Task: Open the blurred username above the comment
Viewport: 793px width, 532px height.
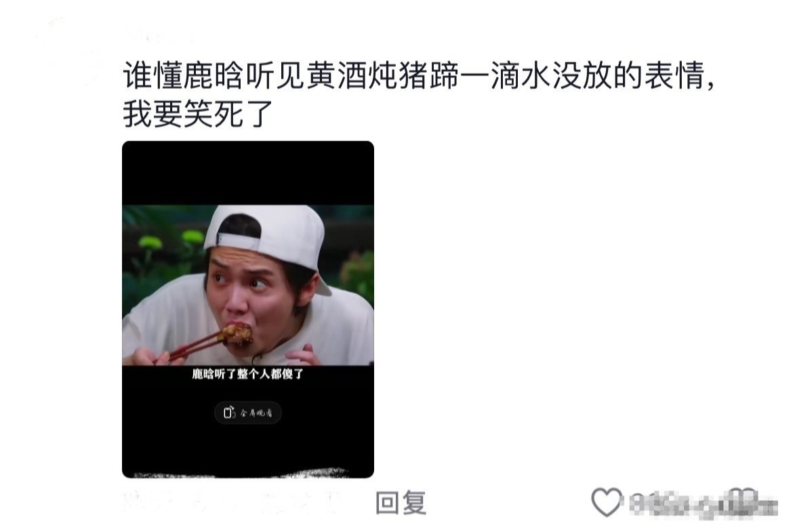Action: pos(161,35)
